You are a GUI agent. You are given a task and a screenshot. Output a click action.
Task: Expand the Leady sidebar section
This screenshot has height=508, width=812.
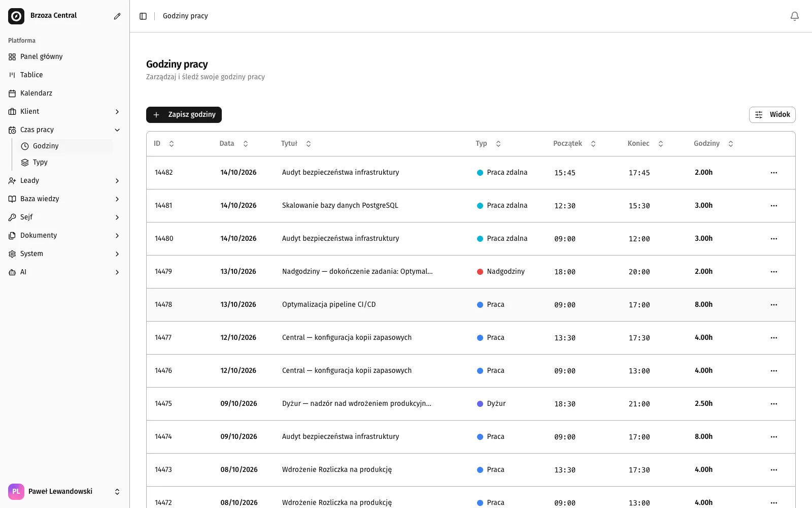pyautogui.click(x=65, y=181)
